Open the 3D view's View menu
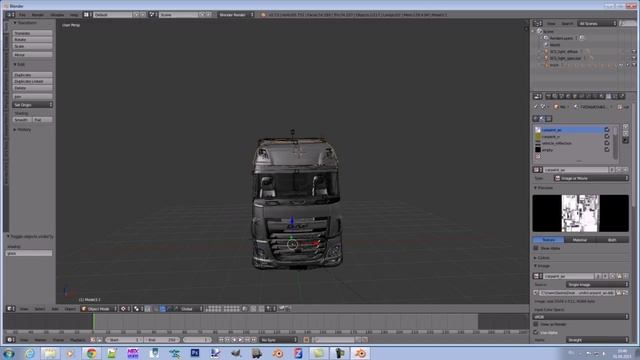The image size is (640, 360). click(x=24, y=309)
